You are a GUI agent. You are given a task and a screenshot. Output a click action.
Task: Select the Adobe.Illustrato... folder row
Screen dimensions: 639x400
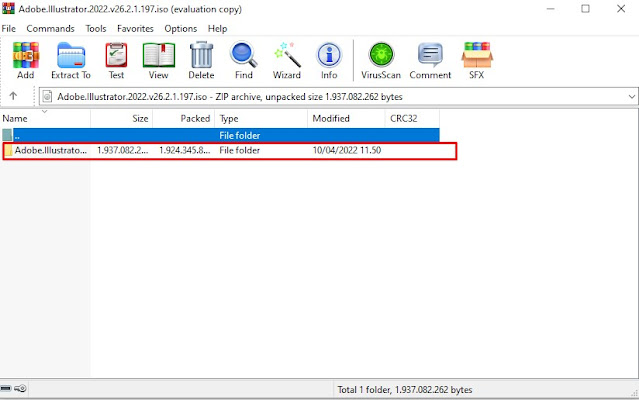click(229, 151)
